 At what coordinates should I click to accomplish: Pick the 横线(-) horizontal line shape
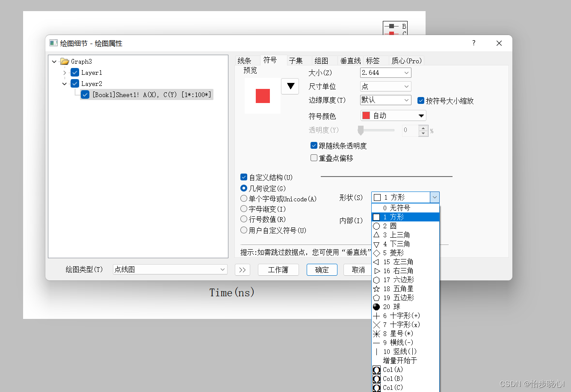coord(405,342)
